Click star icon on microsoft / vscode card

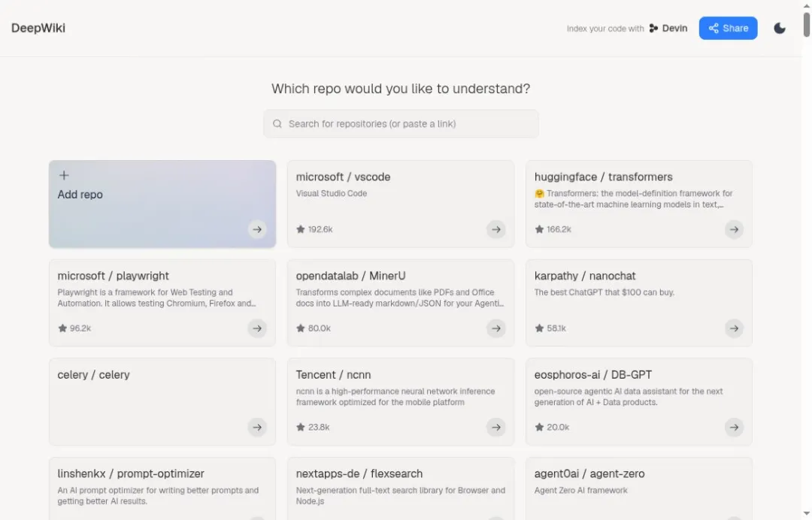[x=300, y=229]
